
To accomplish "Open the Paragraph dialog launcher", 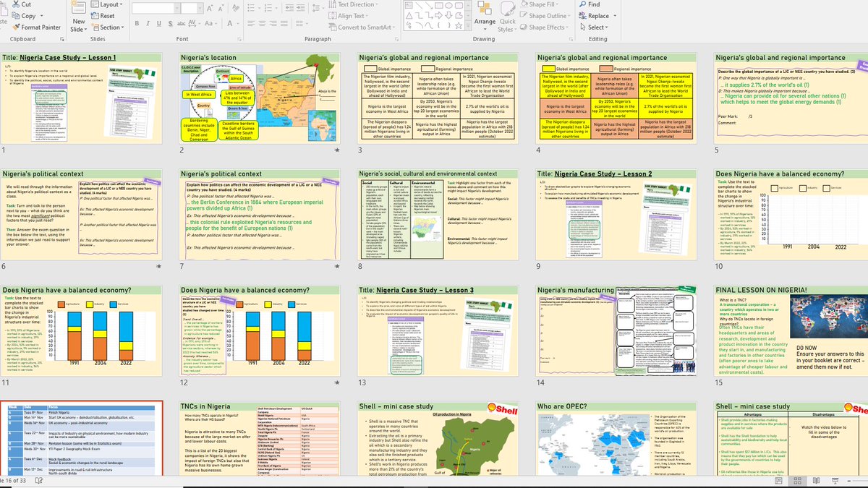I will coord(396,39).
